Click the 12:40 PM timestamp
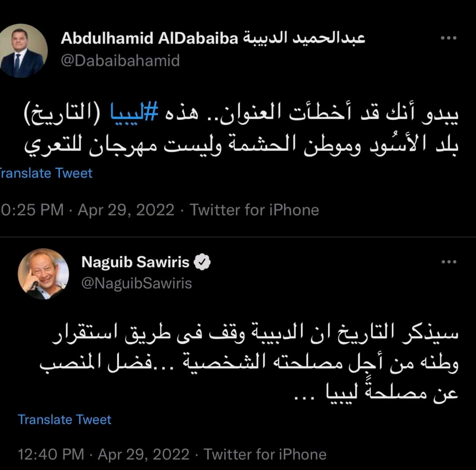The height and width of the screenshot is (470, 476). pyautogui.click(x=51, y=455)
